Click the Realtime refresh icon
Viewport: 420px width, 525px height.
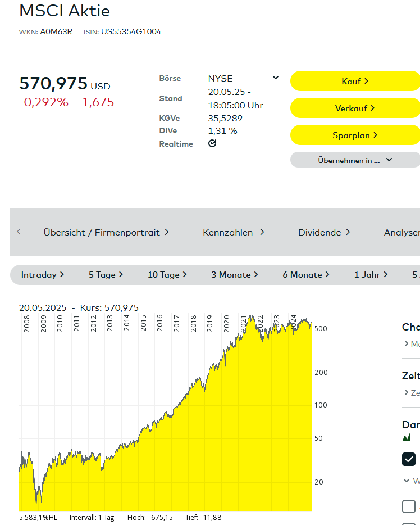coord(212,143)
